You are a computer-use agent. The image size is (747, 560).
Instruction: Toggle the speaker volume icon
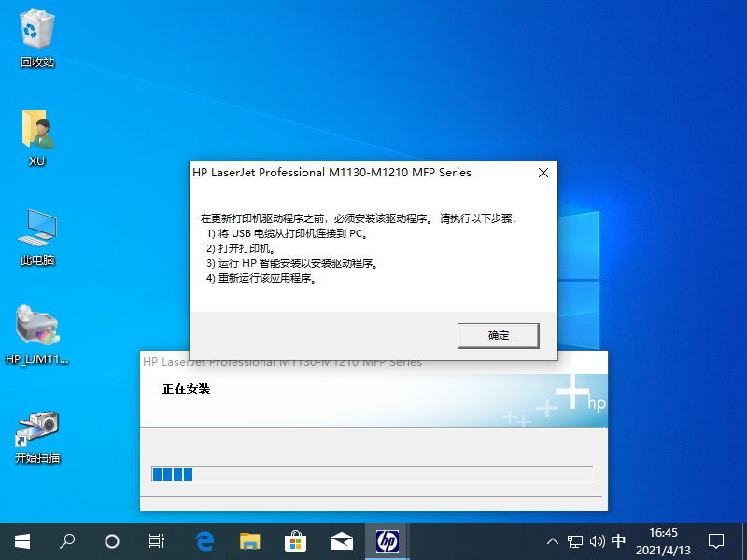click(596, 541)
